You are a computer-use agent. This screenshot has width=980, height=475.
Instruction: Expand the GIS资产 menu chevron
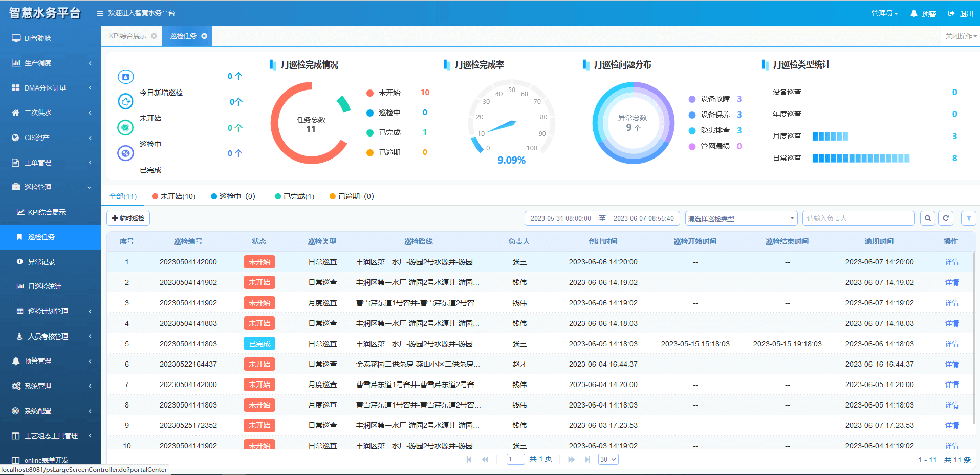click(x=90, y=138)
